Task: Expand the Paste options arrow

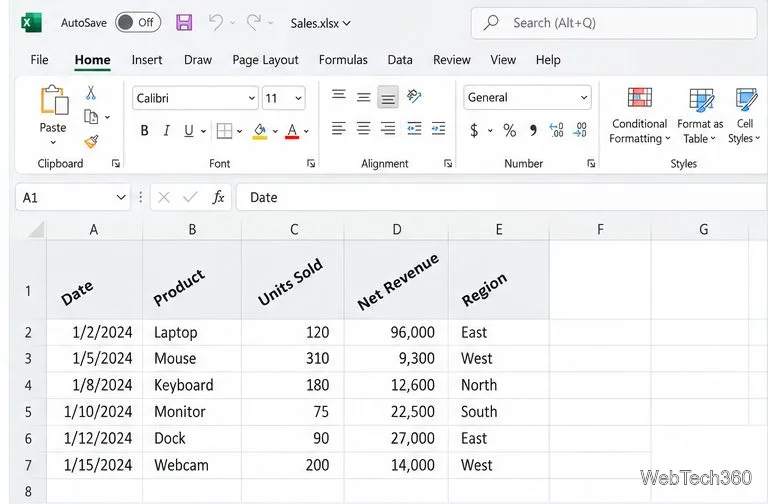Action: coord(53,143)
